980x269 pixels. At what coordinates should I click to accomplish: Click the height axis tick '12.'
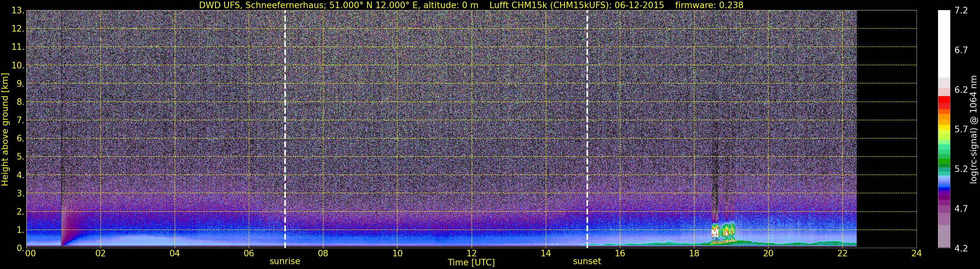click(18, 29)
